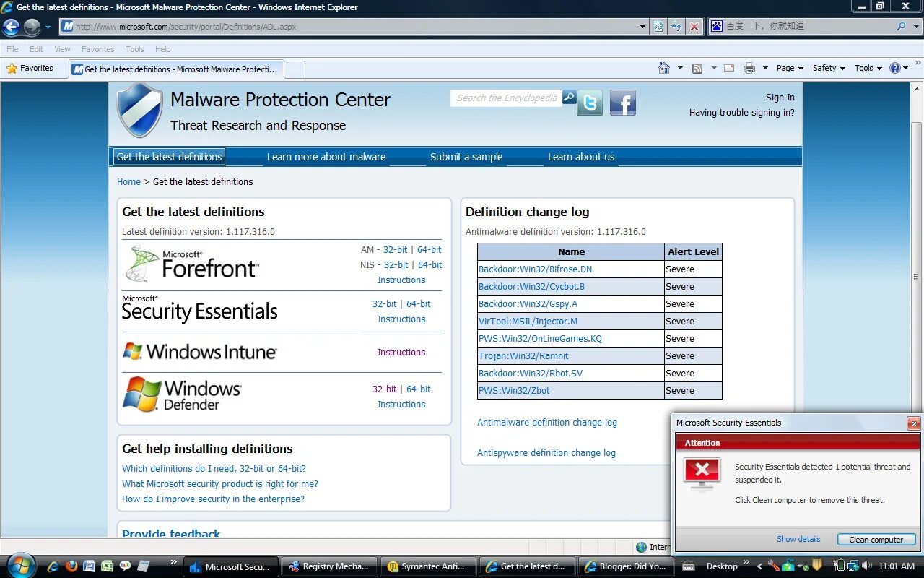Open the Help question mark icon
Viewport: 924px width, 578px height.
[895, 68]
